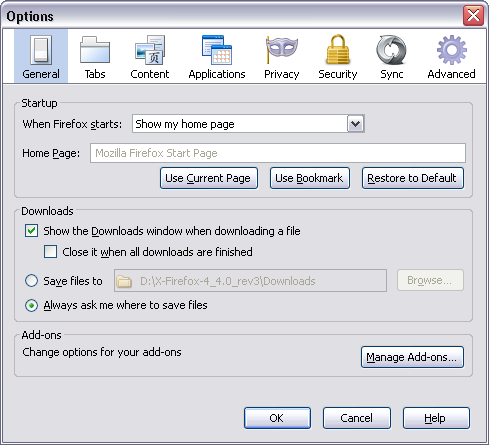Click the Use Bookmark button
The width and height of the screenshot is (489, 445).
(x=310, y=178)
